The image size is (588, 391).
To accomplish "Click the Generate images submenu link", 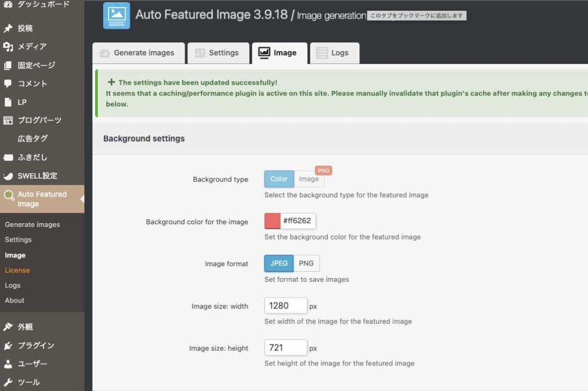I will pyautogui.click(x=32, y=224).
